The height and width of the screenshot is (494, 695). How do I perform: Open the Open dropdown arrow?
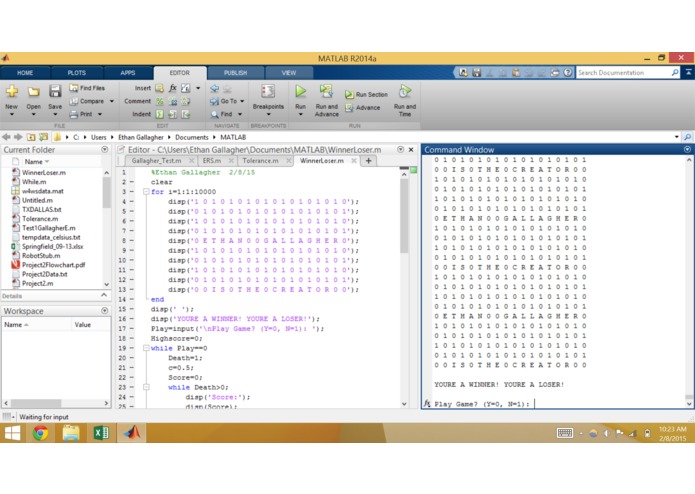point(33,114)
